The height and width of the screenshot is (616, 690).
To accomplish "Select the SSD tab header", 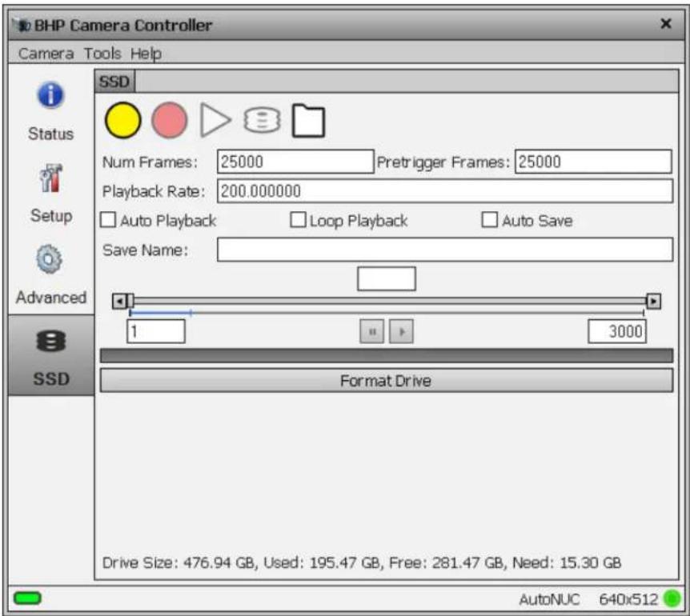I will [114, 82].
